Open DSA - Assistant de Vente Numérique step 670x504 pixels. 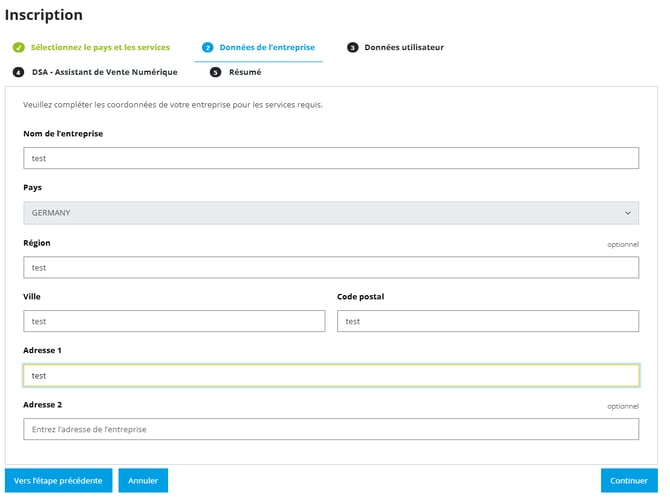point(104,72)
